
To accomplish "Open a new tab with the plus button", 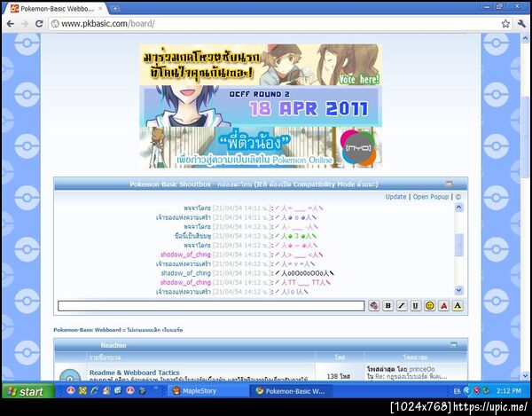I will coord(115,9).
